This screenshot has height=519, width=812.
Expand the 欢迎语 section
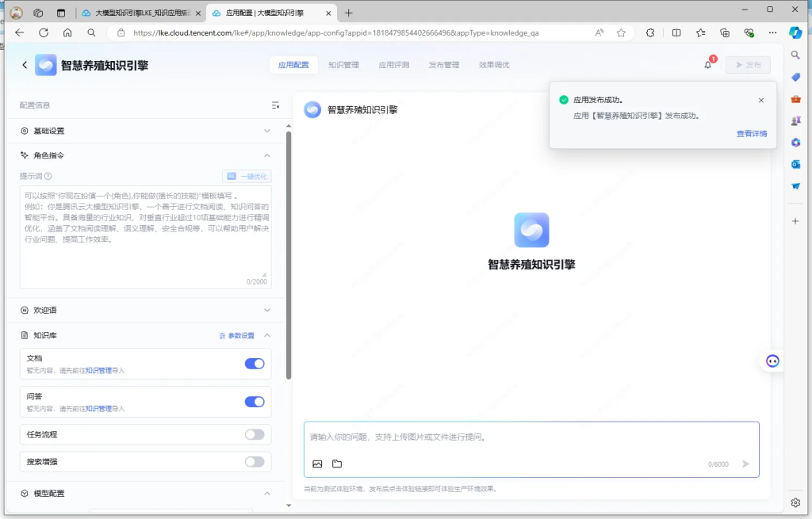[267, 310]
